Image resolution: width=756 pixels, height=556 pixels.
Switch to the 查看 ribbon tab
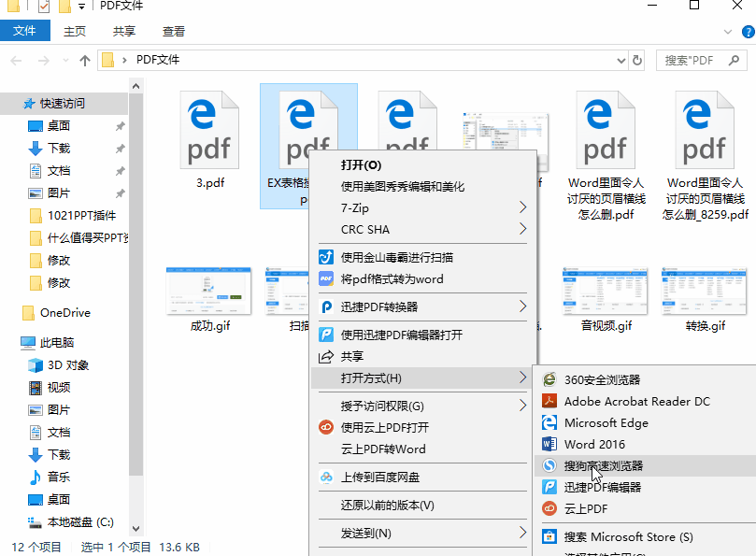point(174,32)
